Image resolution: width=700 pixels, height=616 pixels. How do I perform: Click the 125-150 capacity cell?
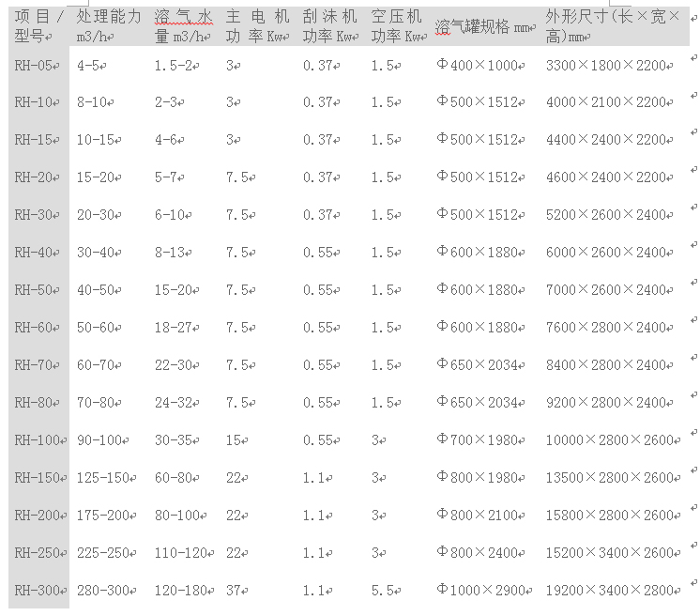click(104, 478)
